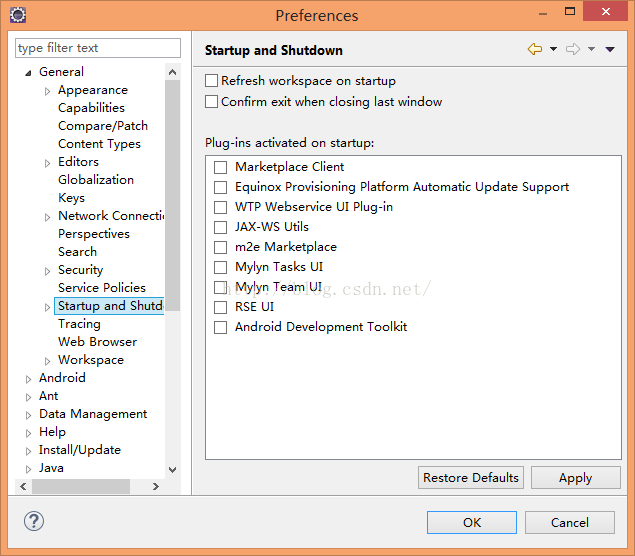The image size is (635, 556).
Task: Check the Mylyn Tasks UI plug-in
Action: (220, 267)
